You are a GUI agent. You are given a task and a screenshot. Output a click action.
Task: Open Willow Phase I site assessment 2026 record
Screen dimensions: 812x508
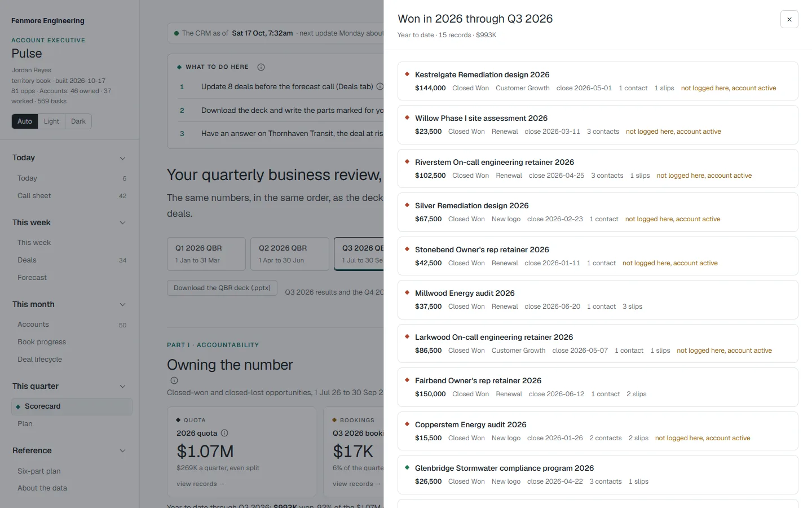click(598, 125)
